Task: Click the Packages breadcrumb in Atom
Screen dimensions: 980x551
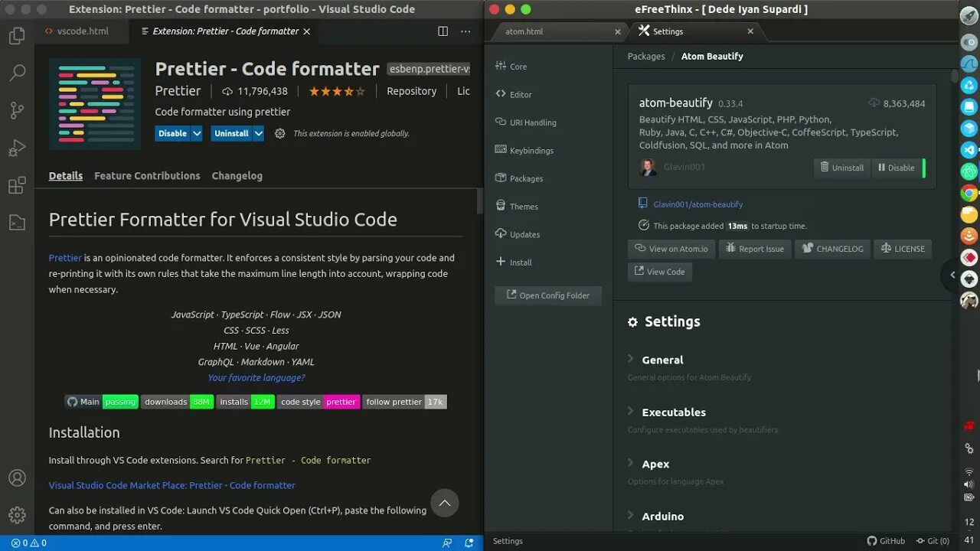Action: point(646,56)
